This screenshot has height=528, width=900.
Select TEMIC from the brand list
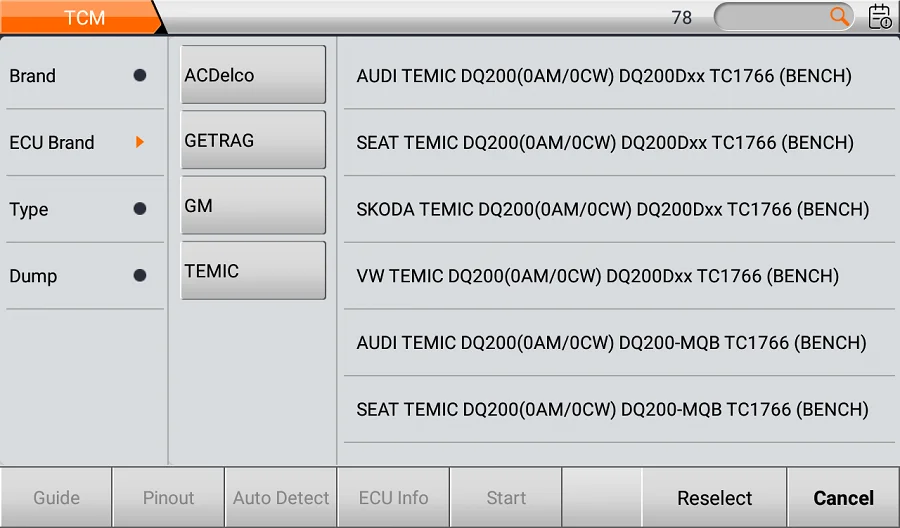point(253,270)
